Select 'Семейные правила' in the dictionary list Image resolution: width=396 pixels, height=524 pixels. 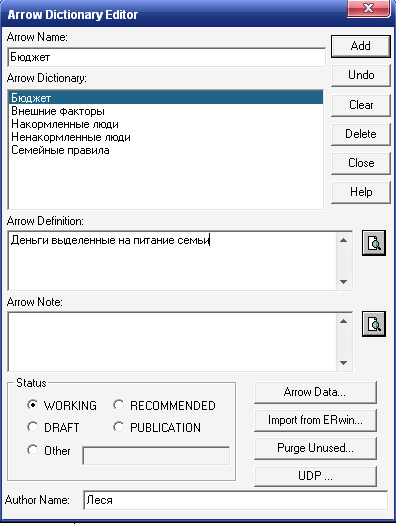point(166,150)
